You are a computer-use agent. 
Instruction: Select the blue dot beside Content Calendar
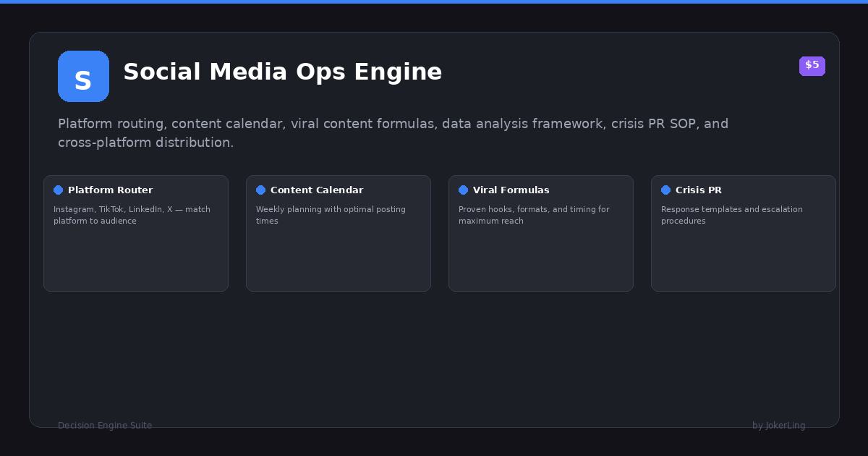click(x=260, y=190)
